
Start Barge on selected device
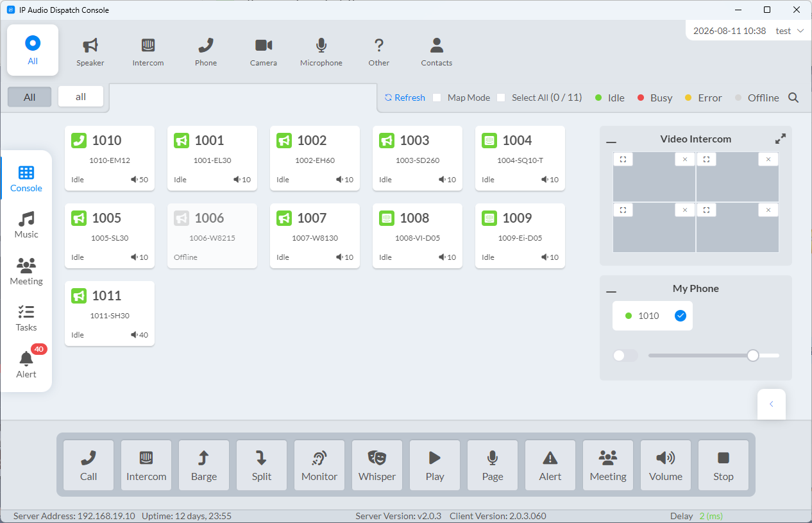[x=204, y=465]
